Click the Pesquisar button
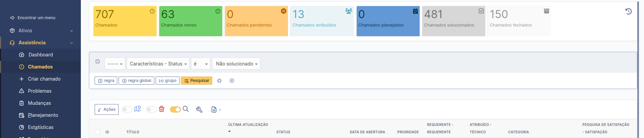 (196, 81)
